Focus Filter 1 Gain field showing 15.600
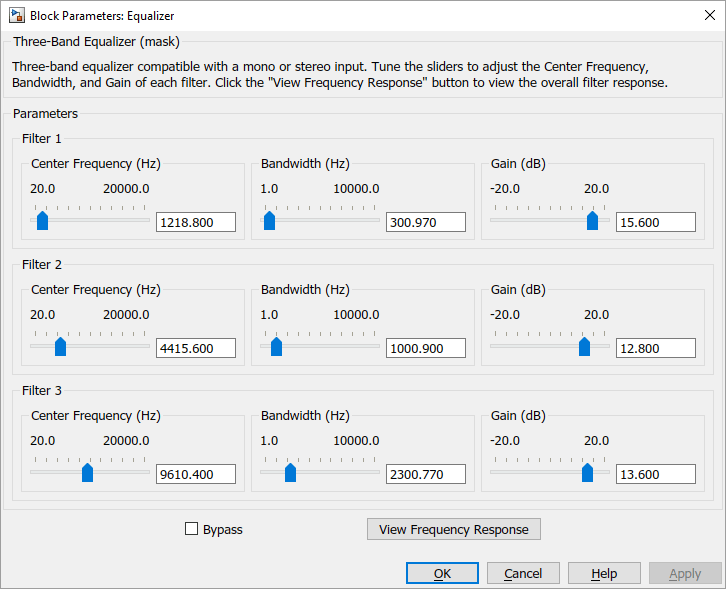This screenshot has width=726, height=589. pyautogui.click(x=655, y=222)
